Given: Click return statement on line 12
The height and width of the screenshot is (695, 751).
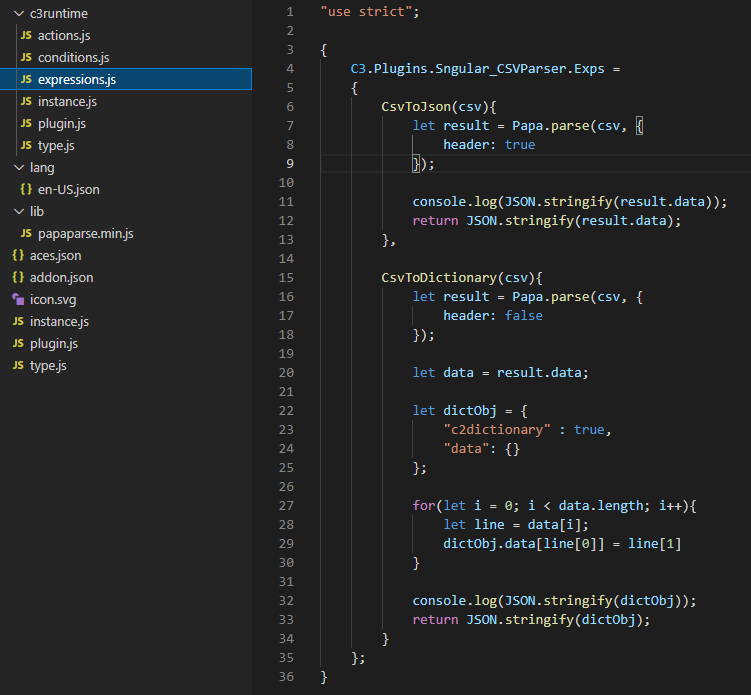Looking at the screenshot, I should [546, 221].
